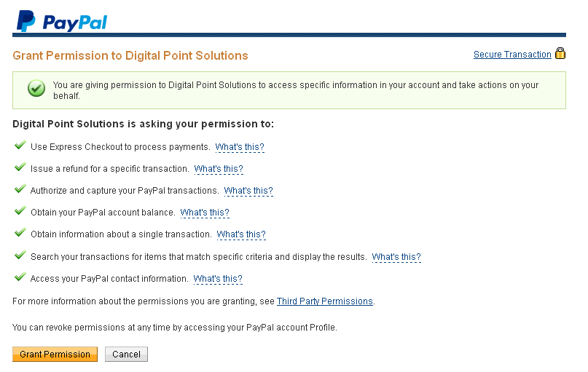Open the Third Party Permissions link
Image resolution: width=588 pixels, height=372 pixels.
click(x=325, y=301)
